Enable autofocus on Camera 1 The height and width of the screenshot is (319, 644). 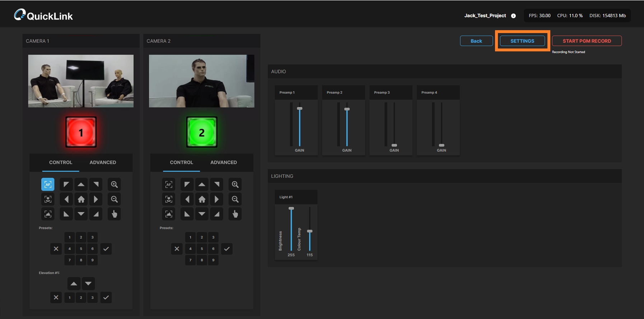coord(48,184)
